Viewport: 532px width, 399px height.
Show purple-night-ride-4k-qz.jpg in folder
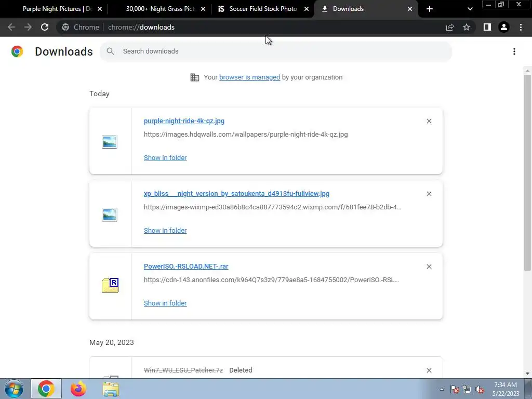[165, 158]
